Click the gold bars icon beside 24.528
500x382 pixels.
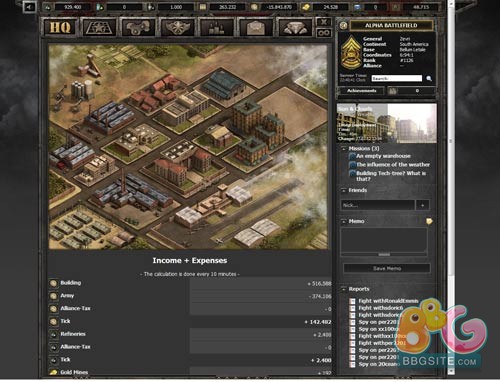[x=306, y=7]
